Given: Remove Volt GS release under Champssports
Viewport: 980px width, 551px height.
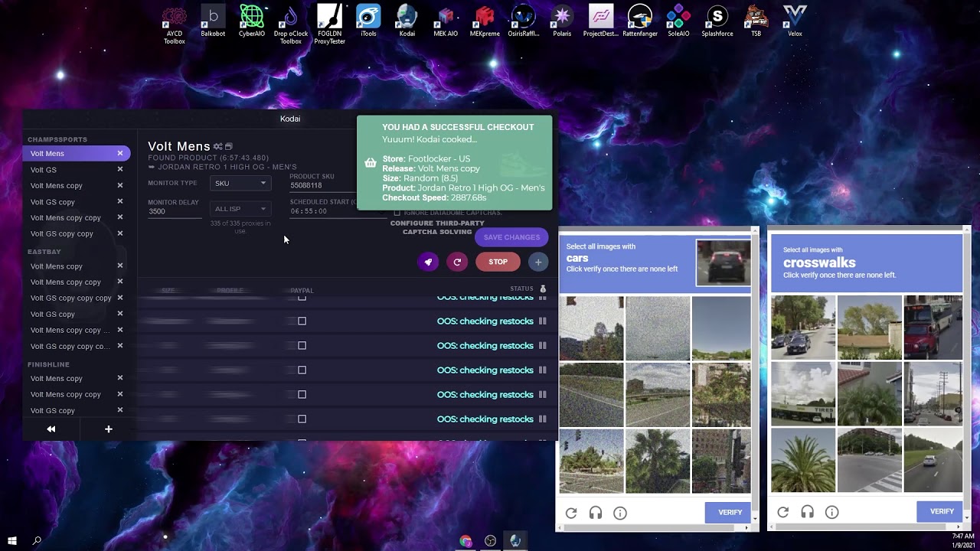Looking at the screenshot, I should coord(120,170).
